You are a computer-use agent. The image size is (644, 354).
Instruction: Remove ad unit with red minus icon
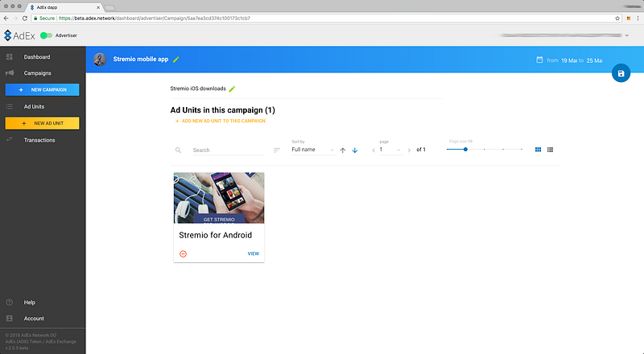click(184, 253)
